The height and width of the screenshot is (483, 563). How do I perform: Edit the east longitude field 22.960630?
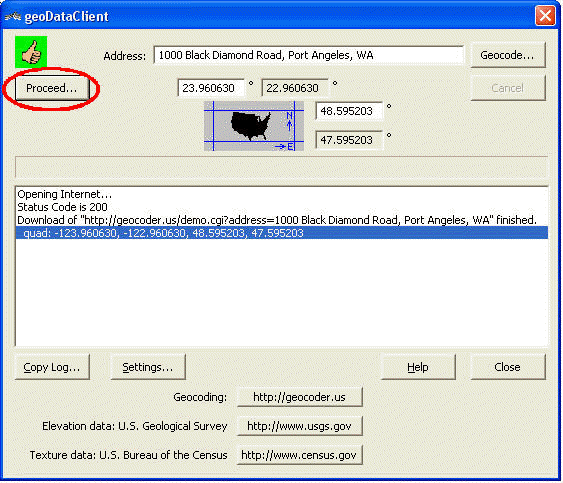[x=295, y=88]
